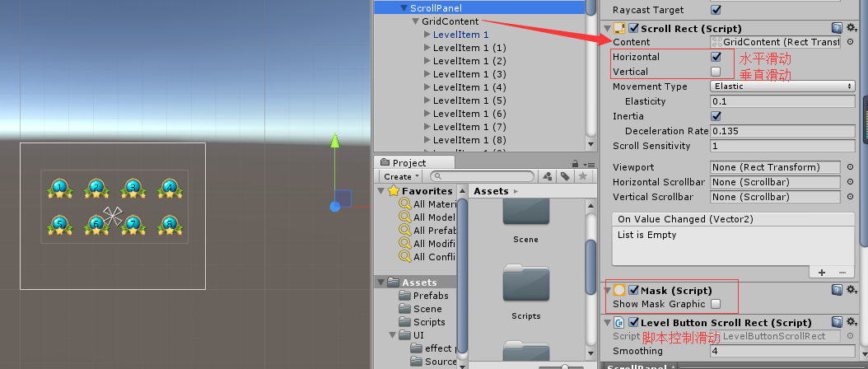The image size is (868, 369).
Task: Uncheck the Horizontal scrolling checkbox
Action: click(716, 57)
